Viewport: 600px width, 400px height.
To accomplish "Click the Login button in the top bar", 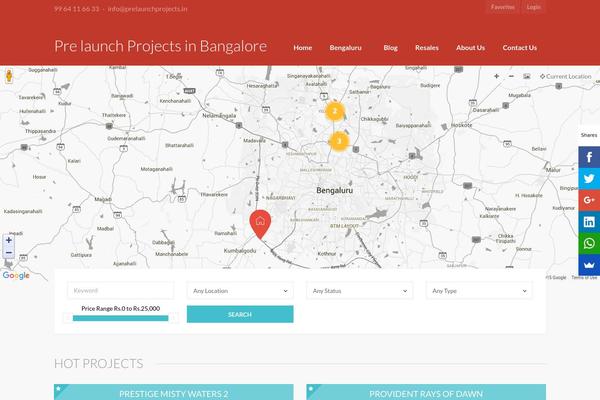I will pos(533,7).
